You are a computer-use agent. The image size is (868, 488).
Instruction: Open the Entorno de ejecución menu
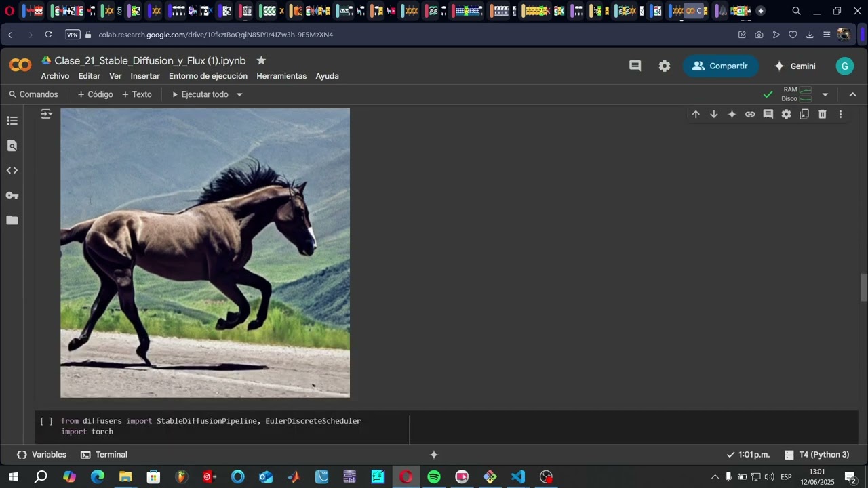coord(208,76)
